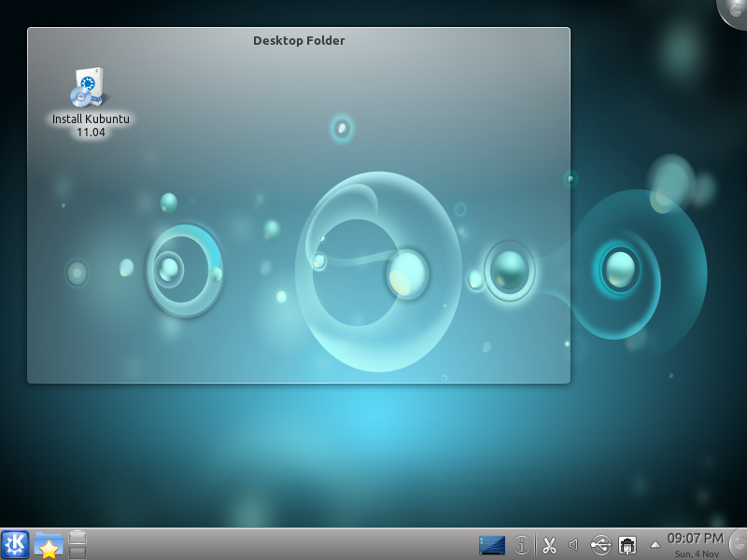The image size is (747, 560).
Task: Open the notifications info icon
Action: [x=522, y=544]
